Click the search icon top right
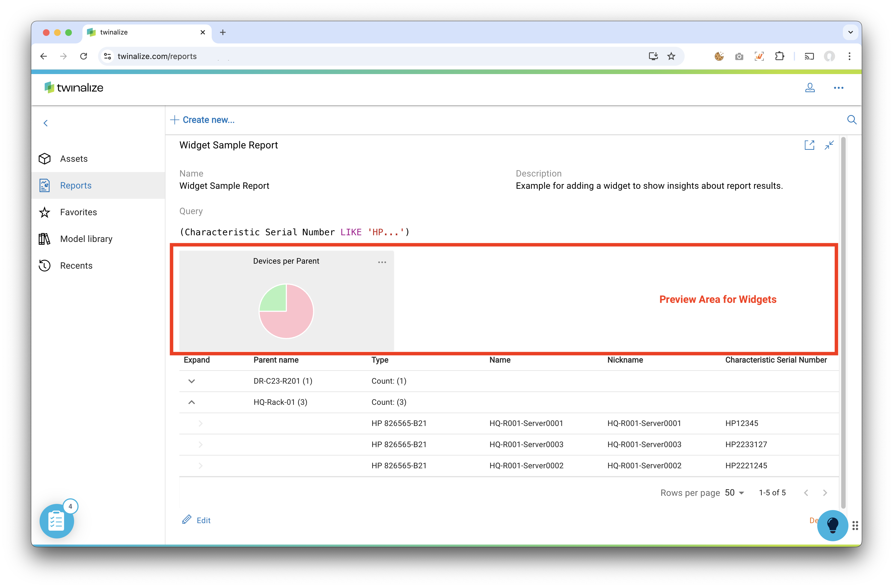The height and width of the screenshot is (588, 893). [852, 120]
